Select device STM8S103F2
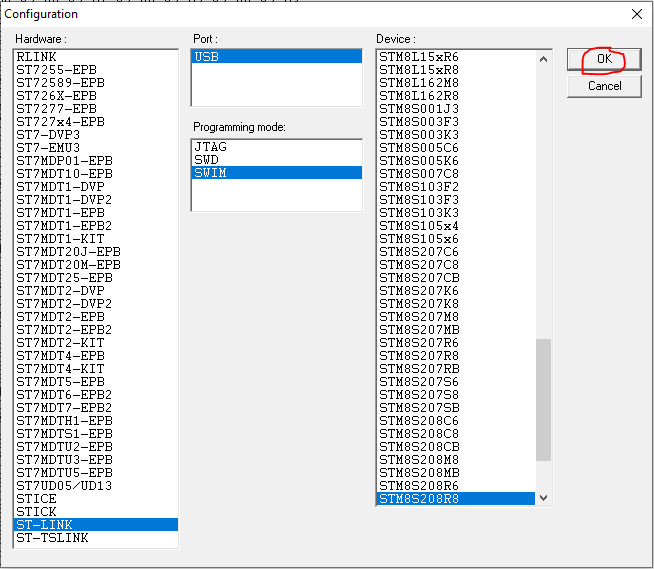The image size is (654, 569). pos(456,186)
